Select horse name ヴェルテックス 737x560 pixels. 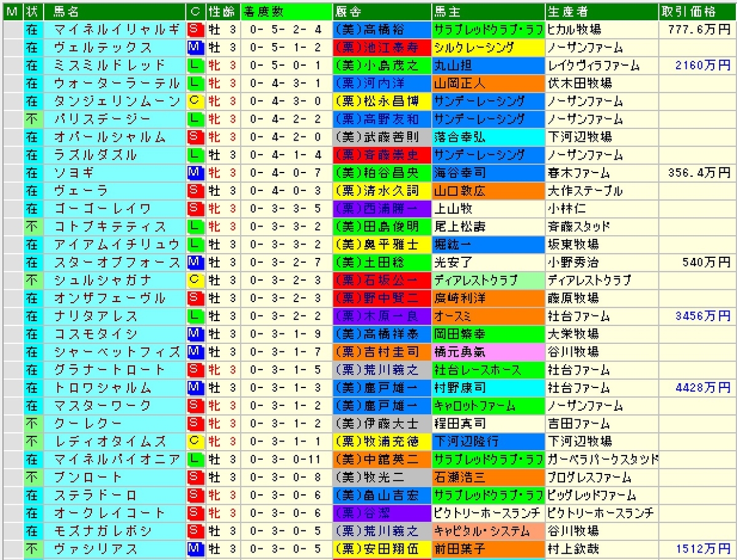(114, 47)
